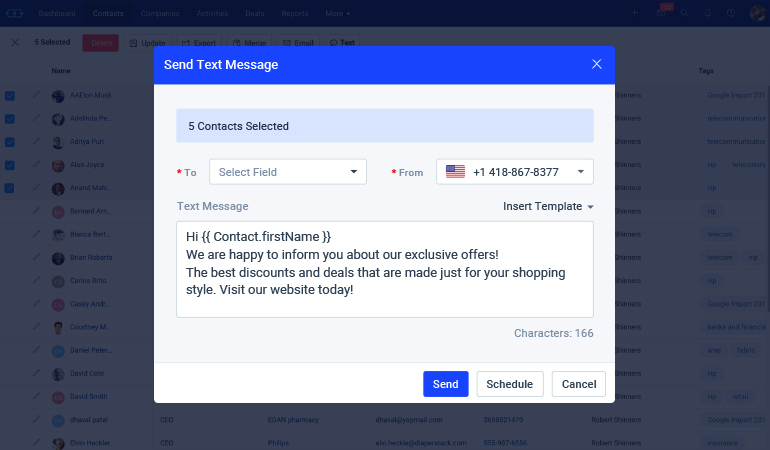770x450 pixels.
Task: Uncheck the Alan Joyce row checkbox
Action: 10,165
